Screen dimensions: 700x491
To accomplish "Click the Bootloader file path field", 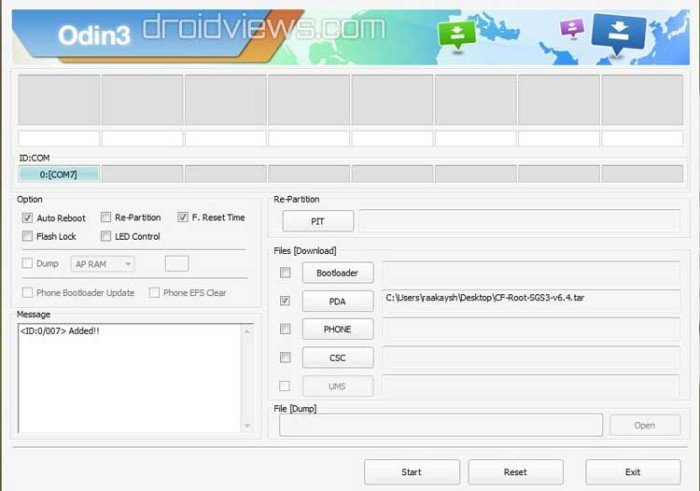I will (x=531, y=273).
